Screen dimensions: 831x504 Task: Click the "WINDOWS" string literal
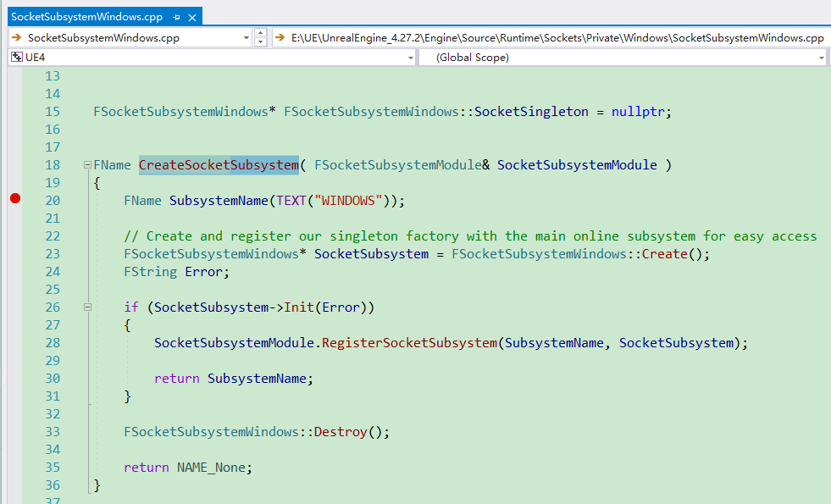(x=348, y=200)
